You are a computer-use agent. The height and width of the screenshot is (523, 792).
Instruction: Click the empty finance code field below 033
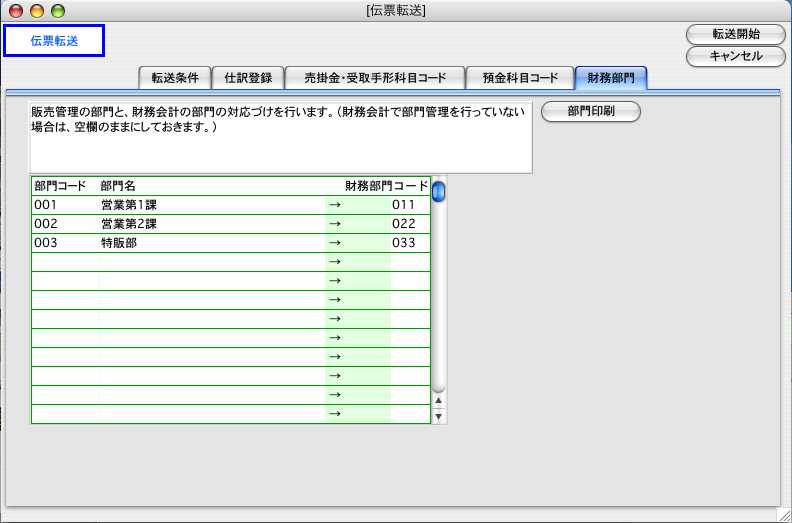point(410,262)
